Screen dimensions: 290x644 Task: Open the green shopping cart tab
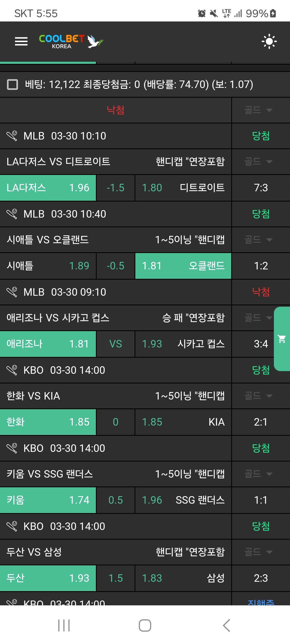pos(282,339)
